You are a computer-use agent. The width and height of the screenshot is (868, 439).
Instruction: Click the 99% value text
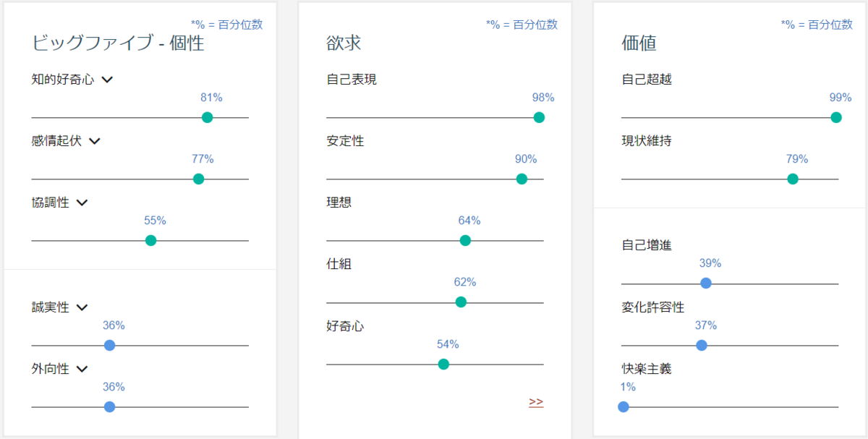click(x=841, y=98)
